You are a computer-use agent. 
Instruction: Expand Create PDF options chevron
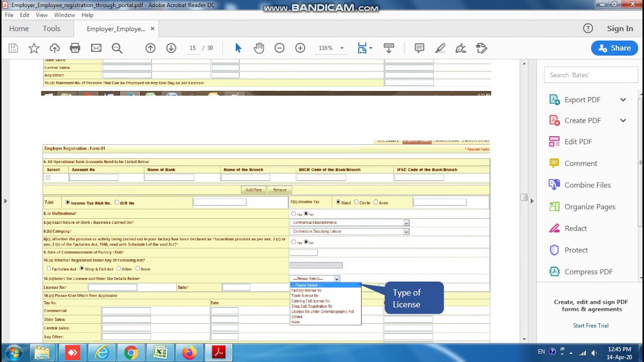tap(623, 121)
